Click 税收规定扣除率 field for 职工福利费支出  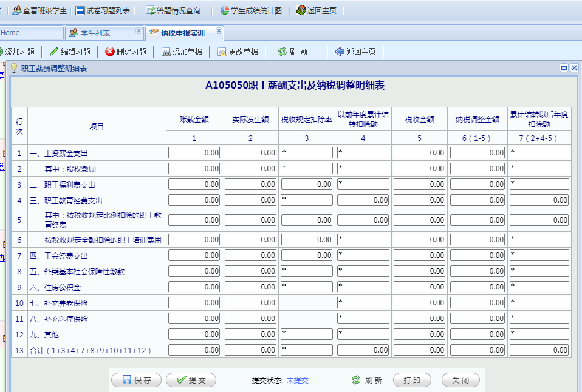[x=307, y=184]
